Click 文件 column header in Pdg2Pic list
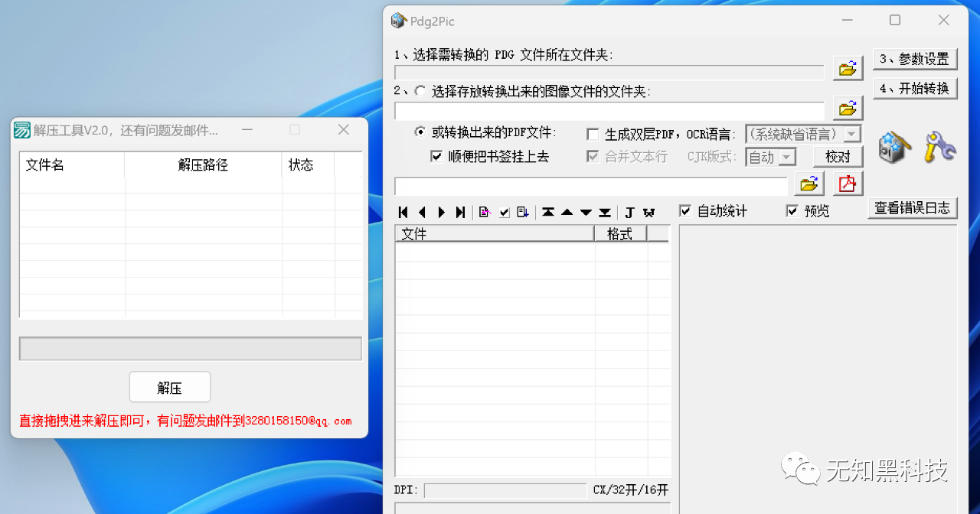This screenshot has height=514, width=980. coord(495,234)
